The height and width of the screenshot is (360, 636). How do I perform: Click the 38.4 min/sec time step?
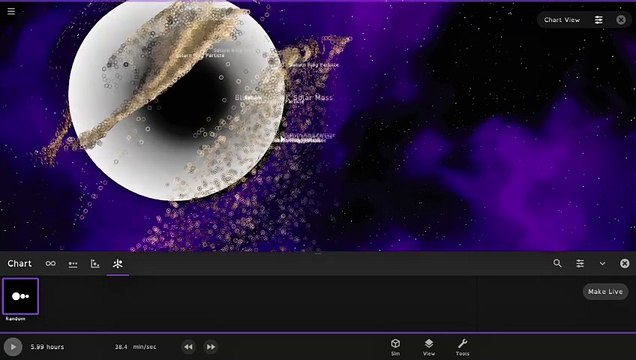coord(135,347)
